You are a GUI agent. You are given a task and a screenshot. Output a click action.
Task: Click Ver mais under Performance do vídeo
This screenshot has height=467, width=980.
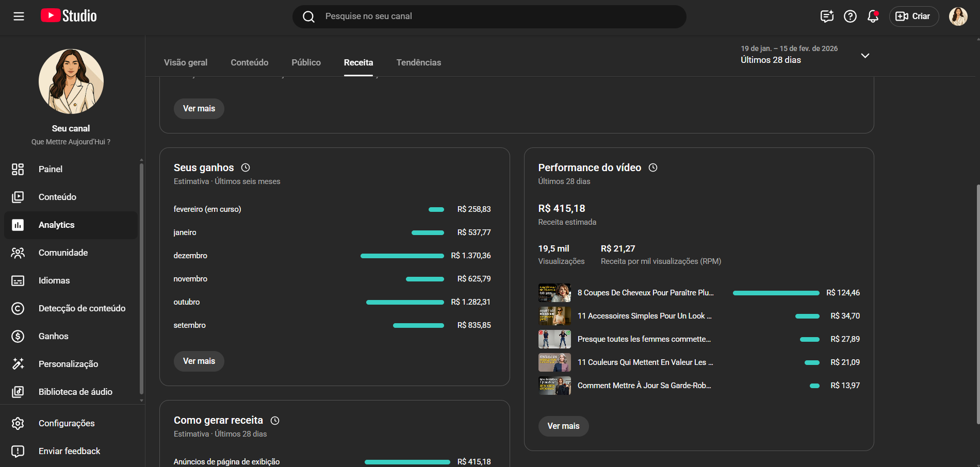pos(563,426)
